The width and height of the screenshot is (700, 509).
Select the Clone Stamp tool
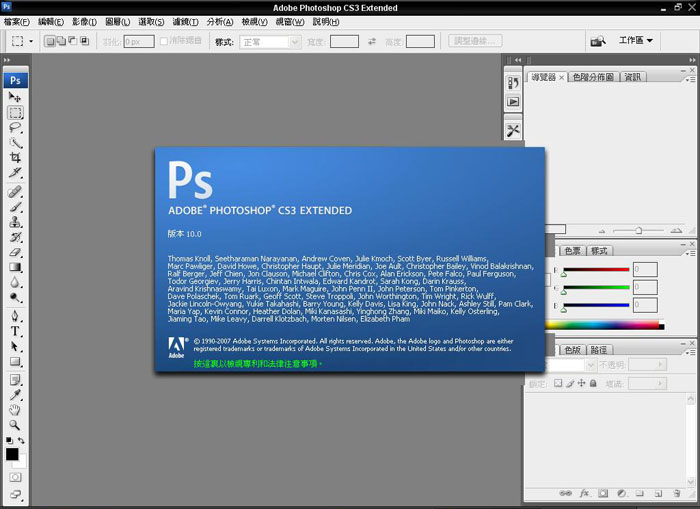[15, 222]
